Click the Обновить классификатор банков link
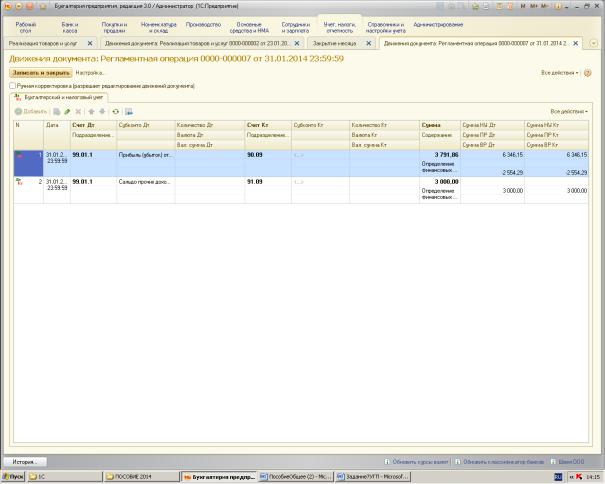Viewport: 605px width, 484px height. (x=504, y=462)
